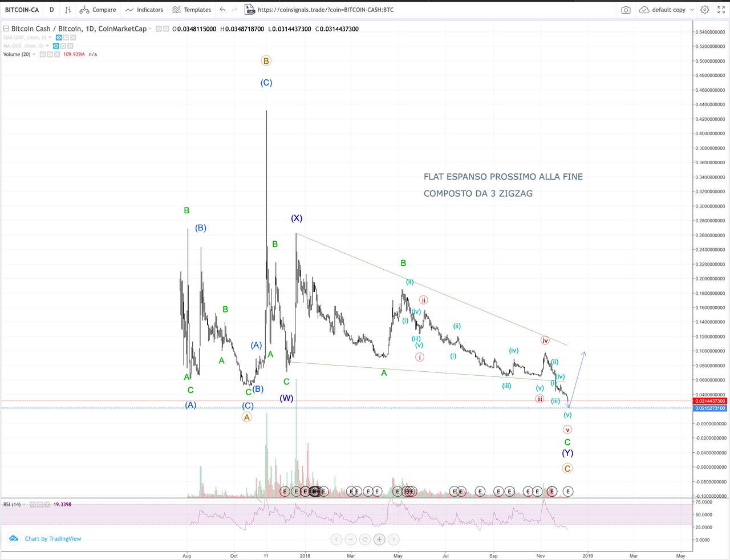Click the circled orange A wave label

(246, 417)
